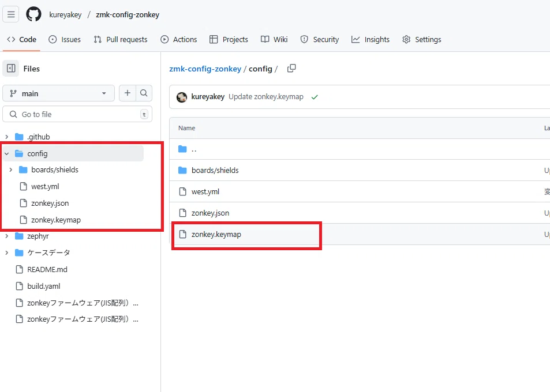Viewport: 550px width, 392px height.
Task: Open the Wiki tab
Action: (x=274, y=40)
